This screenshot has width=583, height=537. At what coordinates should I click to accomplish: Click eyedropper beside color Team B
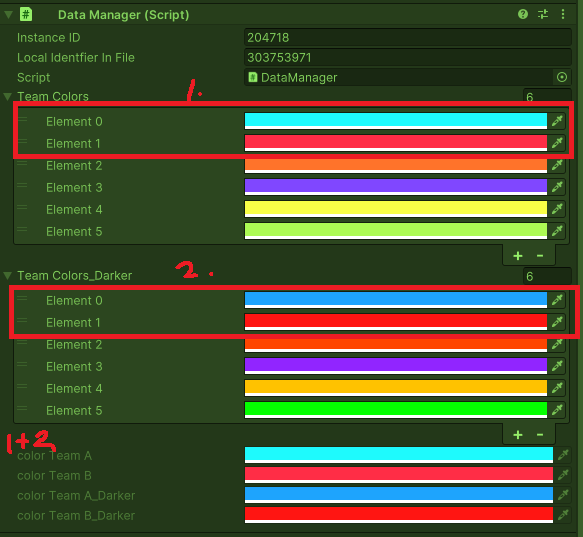tap(563, 475)
